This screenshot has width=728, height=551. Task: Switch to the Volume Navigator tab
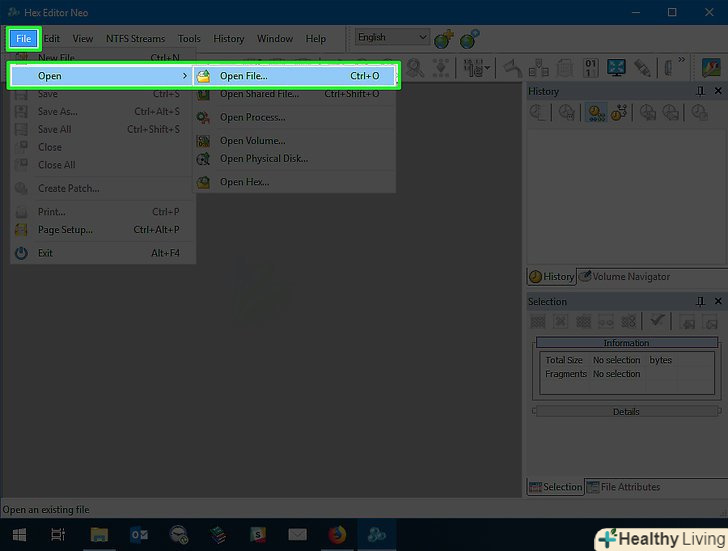click(625, 277)
